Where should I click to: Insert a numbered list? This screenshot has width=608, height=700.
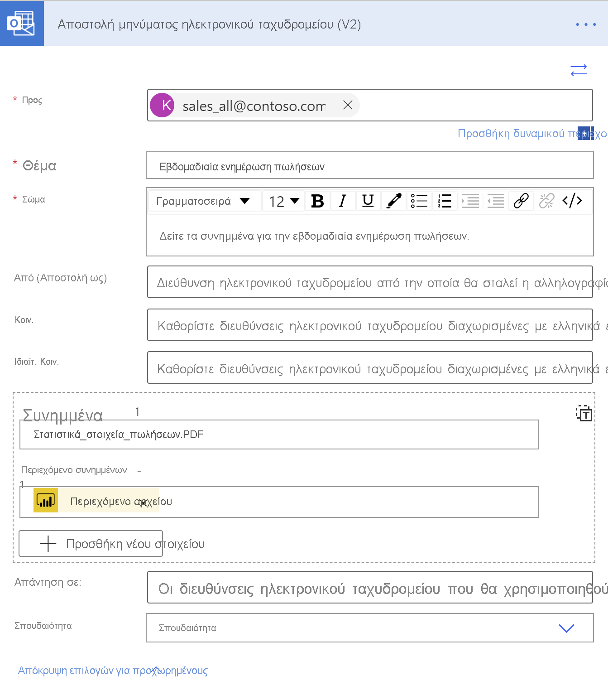445,201
